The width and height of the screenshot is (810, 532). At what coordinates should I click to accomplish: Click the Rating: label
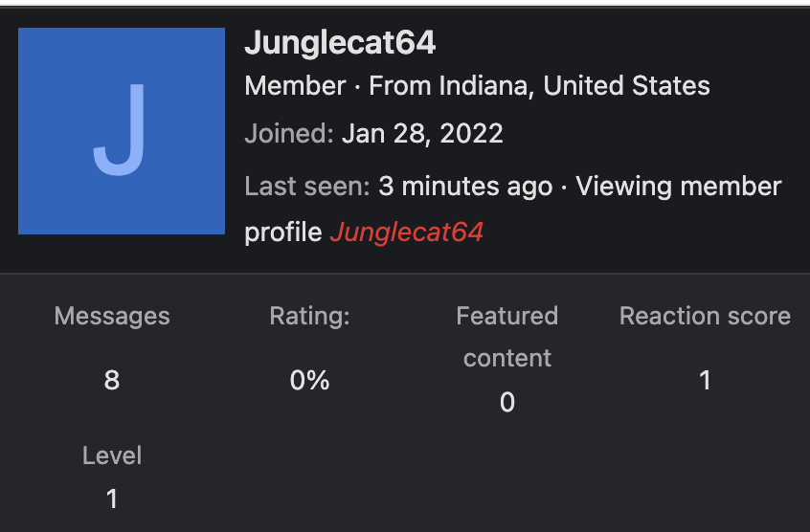point(309,316)
